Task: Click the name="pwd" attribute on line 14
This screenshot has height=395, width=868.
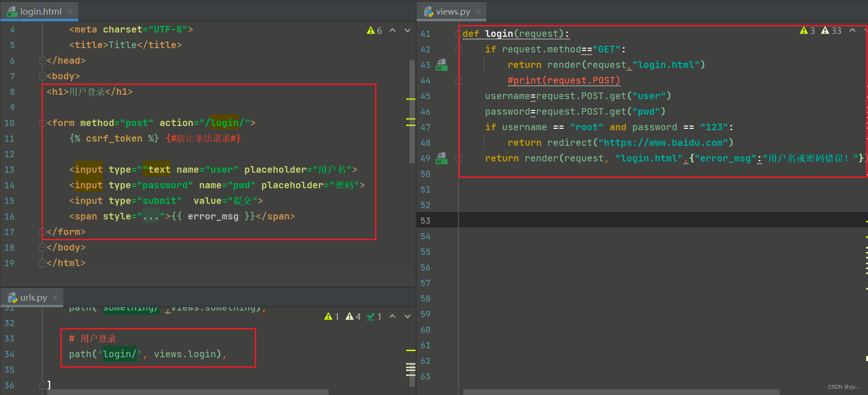Action: (227, 185)
